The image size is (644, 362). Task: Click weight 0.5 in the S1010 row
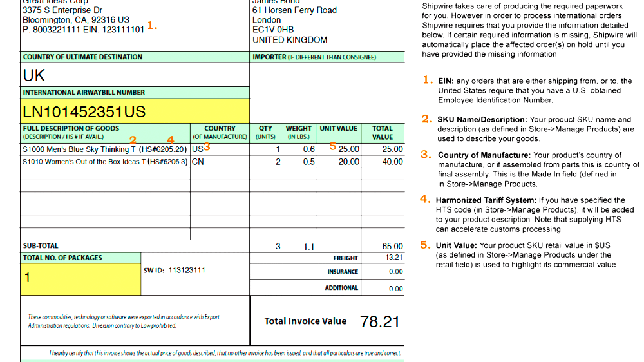[x=309, y=162]
